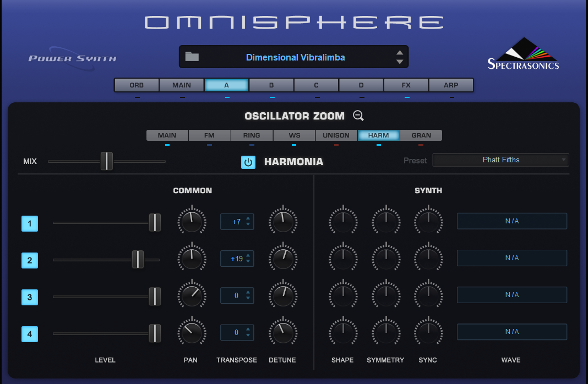Click oscillator 4 level slider handle
The image size is (588, 384).
pos(155,333)
